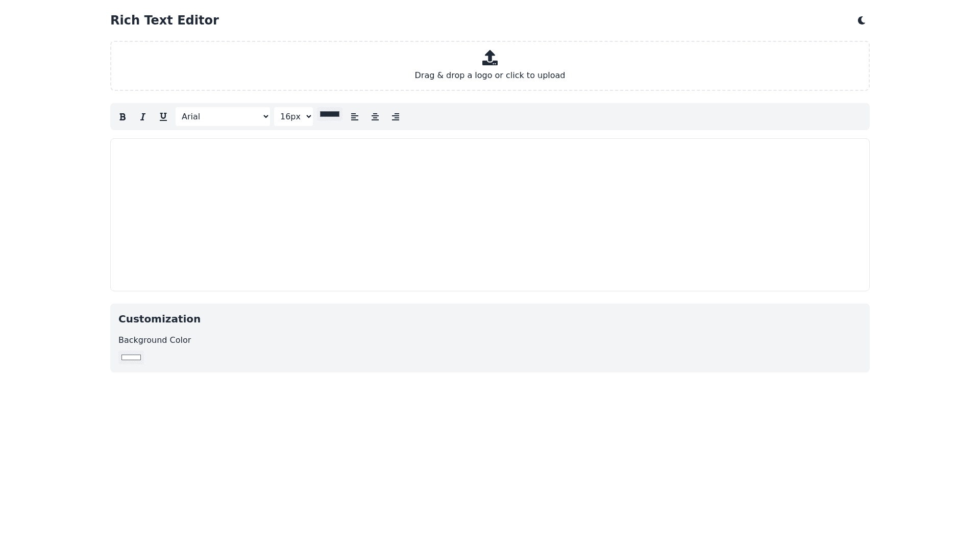The height and width of the screenshot is (551, 980).
Task: Align text to the left
Action: click(x=355, y=117)
